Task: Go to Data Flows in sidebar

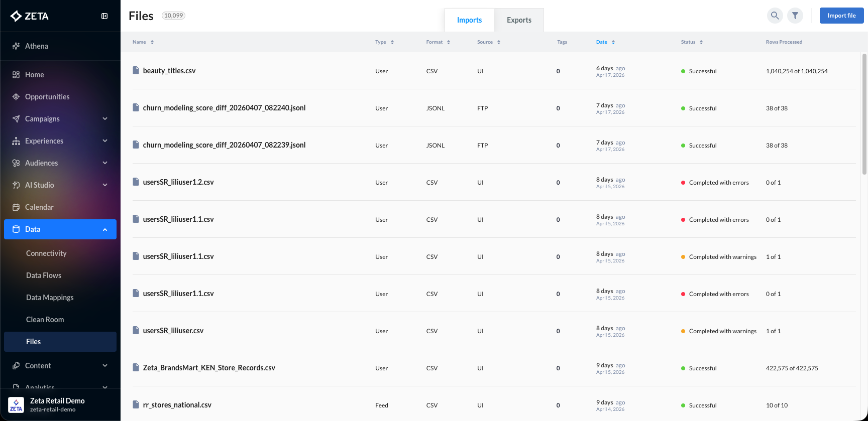Action: tap(44, 275)
